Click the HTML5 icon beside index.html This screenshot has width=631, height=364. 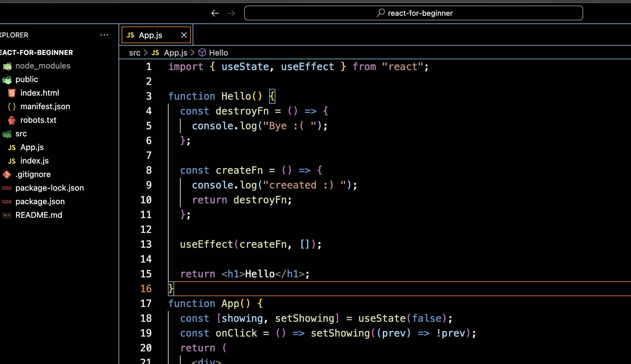pyautogui.click(x=12, y=93)
